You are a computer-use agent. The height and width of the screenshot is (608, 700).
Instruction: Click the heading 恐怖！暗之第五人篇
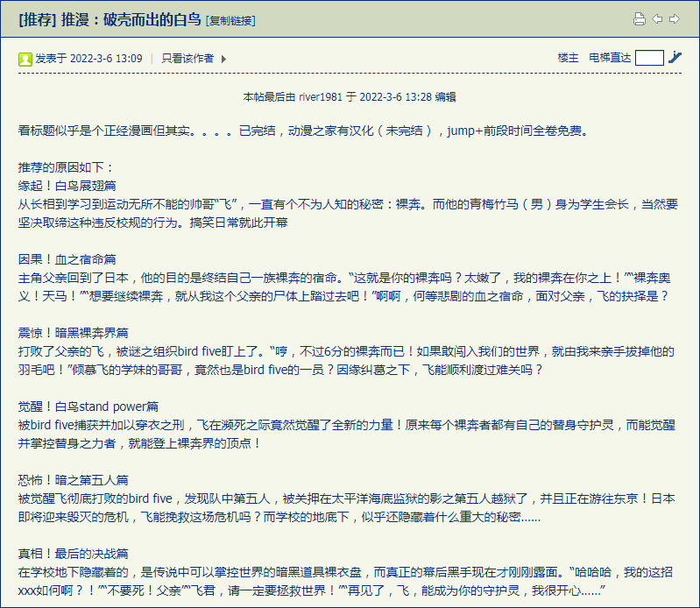[74, 480]
